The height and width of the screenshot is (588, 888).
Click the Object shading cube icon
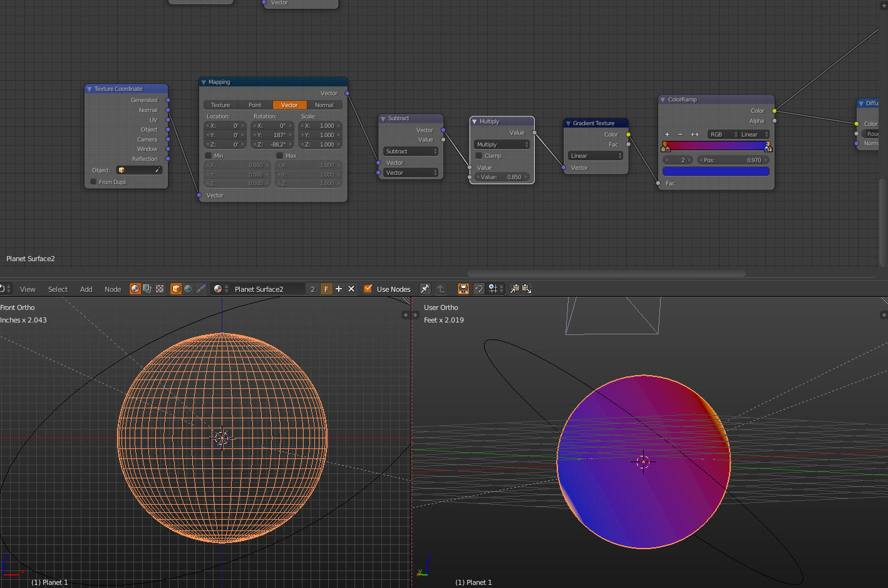click(176, 289)
